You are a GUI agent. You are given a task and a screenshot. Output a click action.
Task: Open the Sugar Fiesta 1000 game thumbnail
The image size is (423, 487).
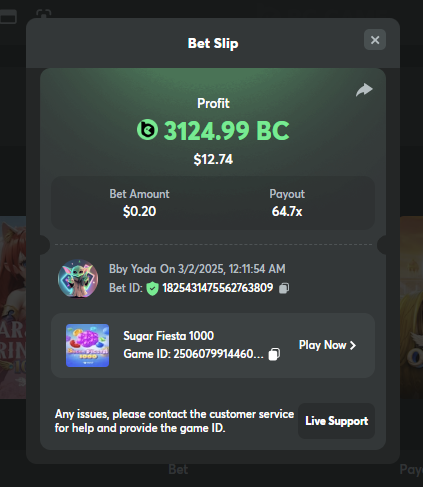tap(87, 345)
